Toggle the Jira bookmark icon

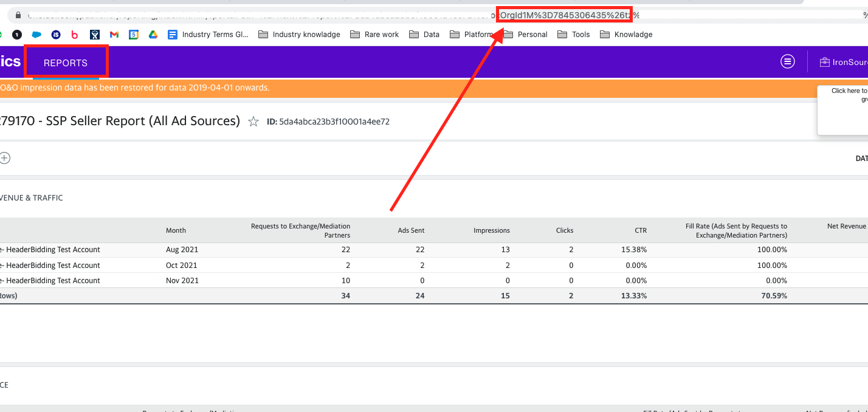94,35
